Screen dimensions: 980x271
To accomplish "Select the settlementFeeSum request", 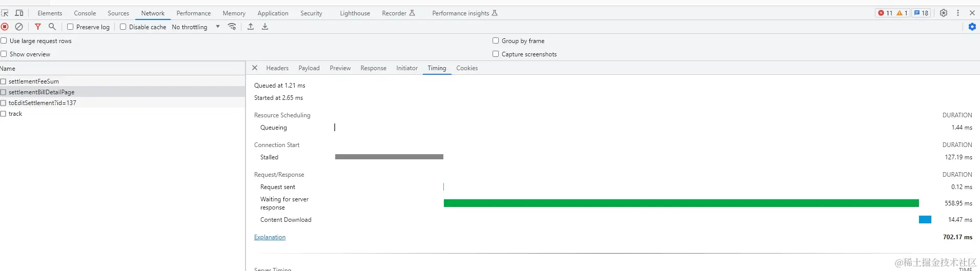I will coord(122,81).
